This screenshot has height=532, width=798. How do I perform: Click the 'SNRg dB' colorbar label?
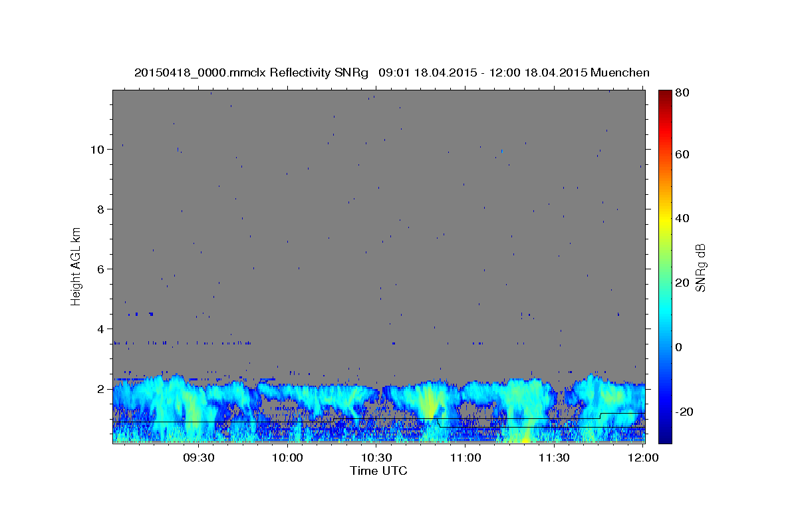(x=700, y=267)
